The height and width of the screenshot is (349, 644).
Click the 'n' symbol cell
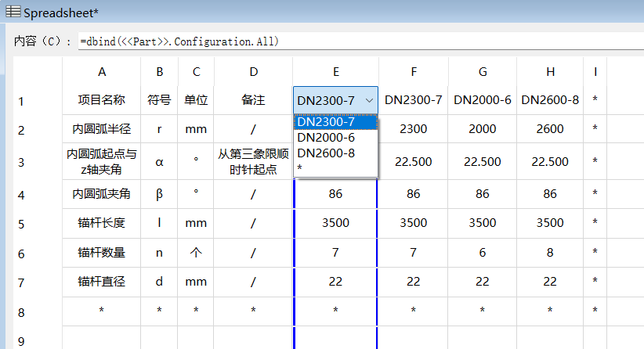click(159, 253)
